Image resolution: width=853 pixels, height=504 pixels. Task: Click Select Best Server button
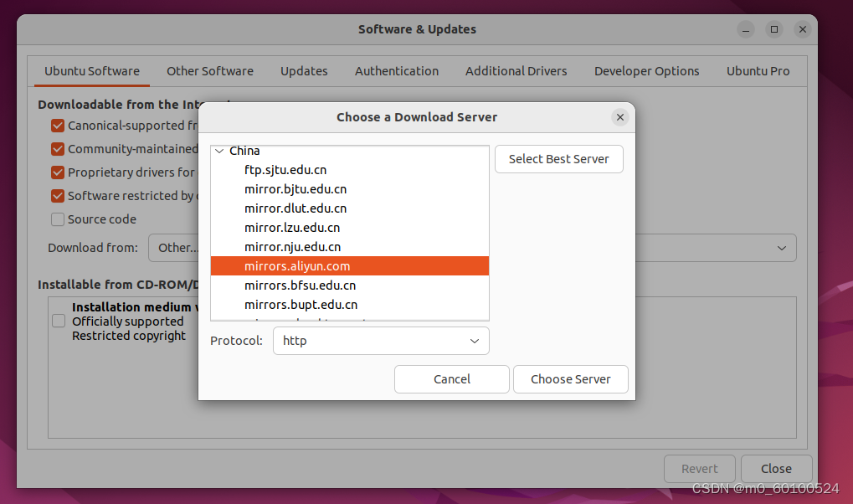558,159
